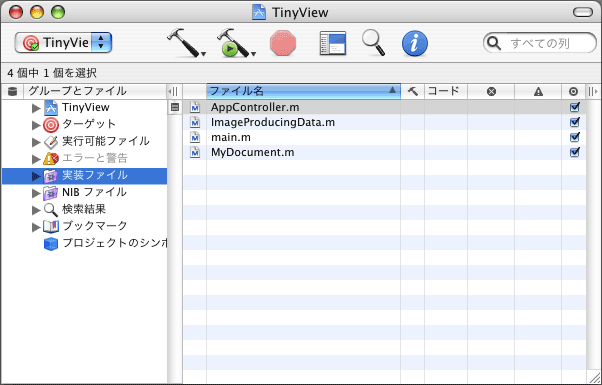Expand the ブックマーク group
This screenshot has height=385, width=602.
(x=36, y=226)
